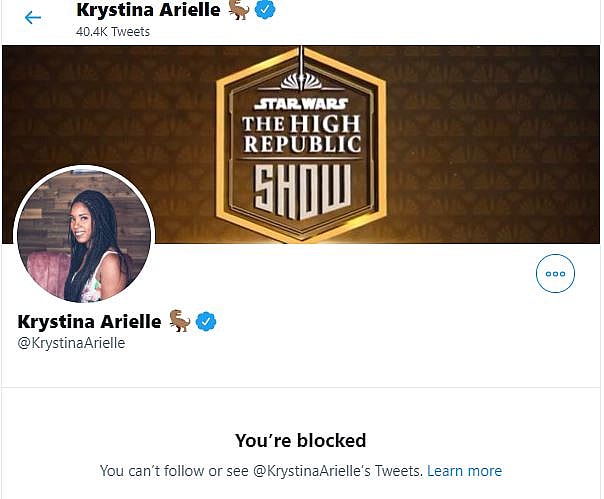This screenshot has height=499, width=604.
Task: Click "THE HIGH REPUBLIC" text in the banner
Action: (x=301, y=137)
